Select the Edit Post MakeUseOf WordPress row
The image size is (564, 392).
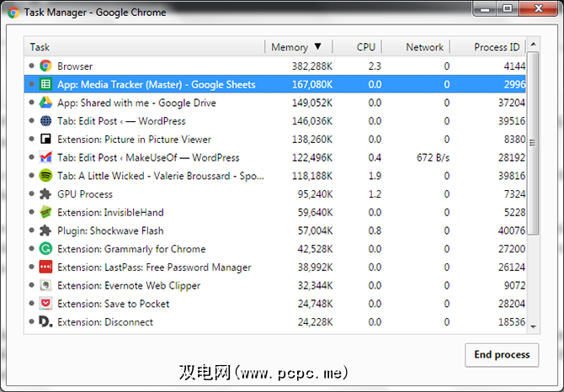point(275,157)
